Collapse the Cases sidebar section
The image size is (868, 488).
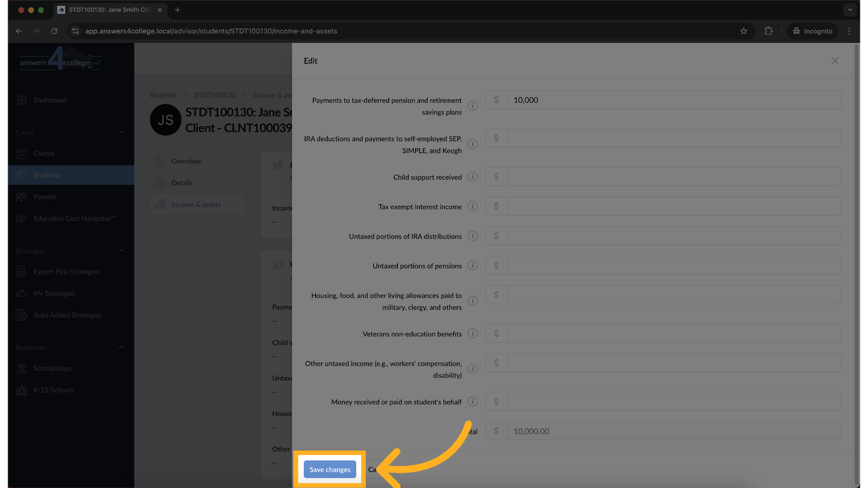121,132
